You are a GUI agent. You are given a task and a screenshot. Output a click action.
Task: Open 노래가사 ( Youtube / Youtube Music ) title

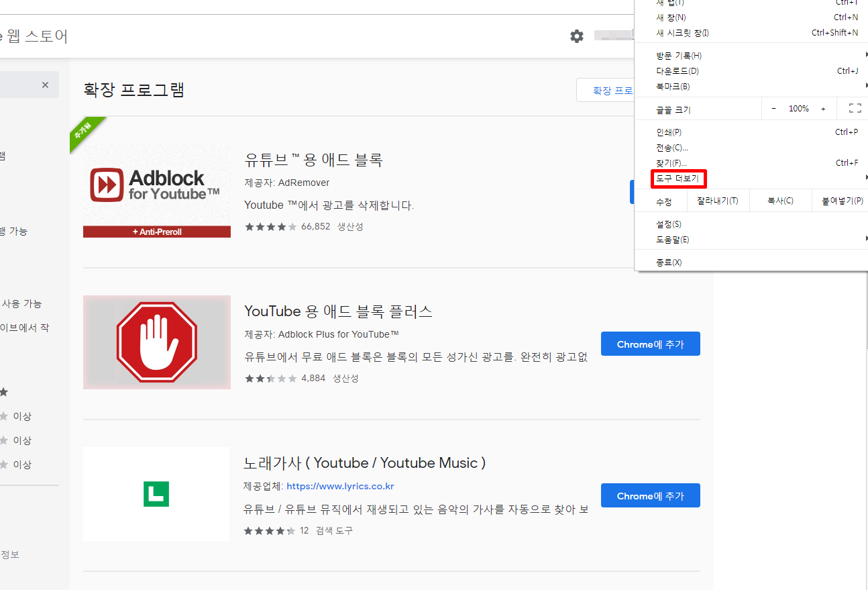[365, 463]
